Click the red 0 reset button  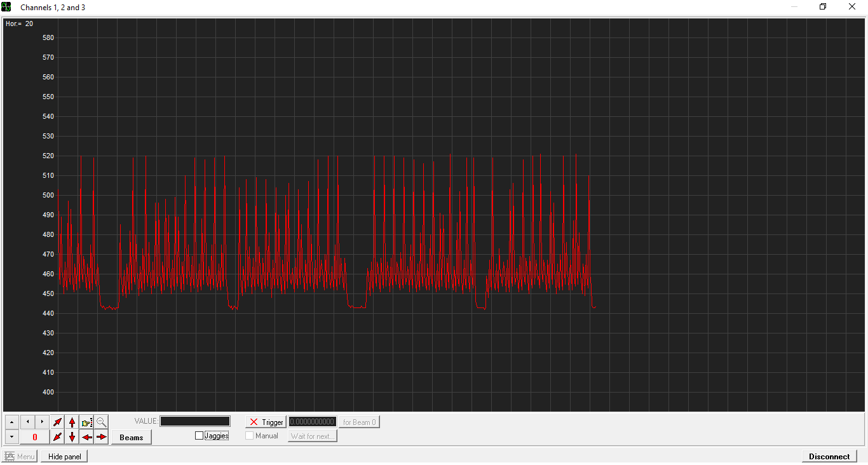pyautogui.click(x=35, y=437)
